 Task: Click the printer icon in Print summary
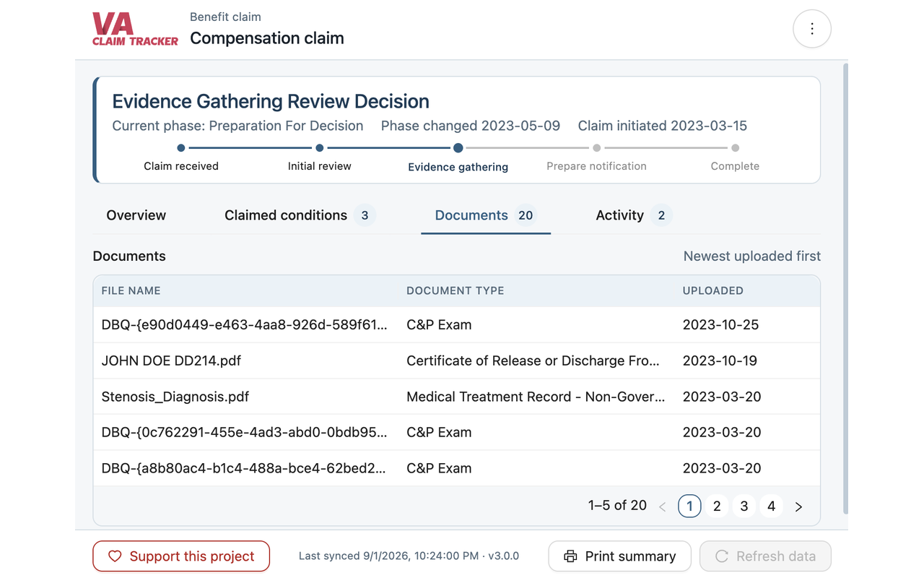pos(570,556)
